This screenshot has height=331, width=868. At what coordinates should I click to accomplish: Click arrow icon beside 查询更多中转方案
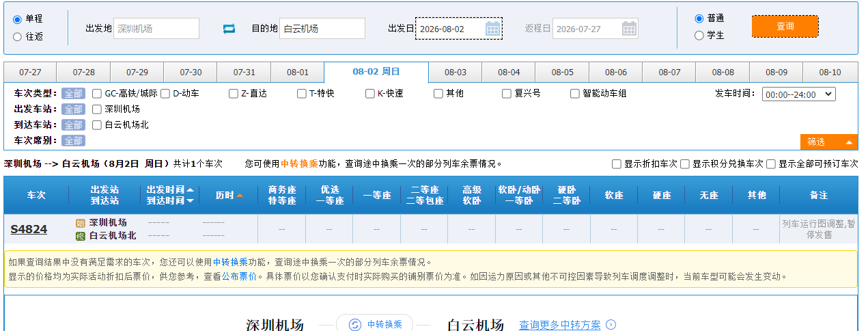(x=611, y=325)
